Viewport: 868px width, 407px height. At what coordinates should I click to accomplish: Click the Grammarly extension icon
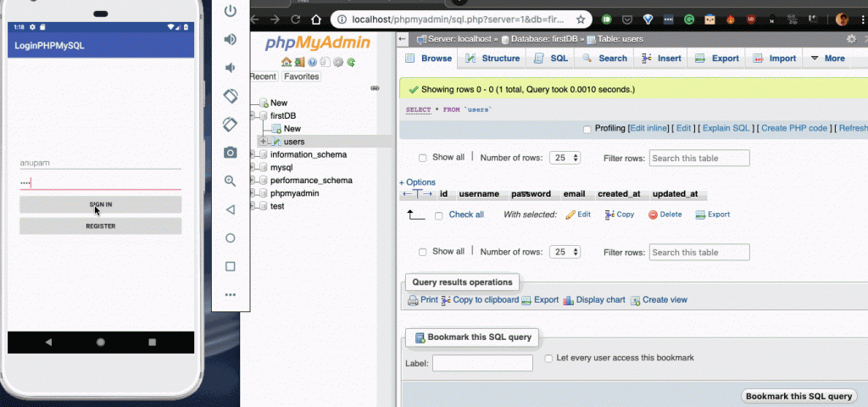689,20
